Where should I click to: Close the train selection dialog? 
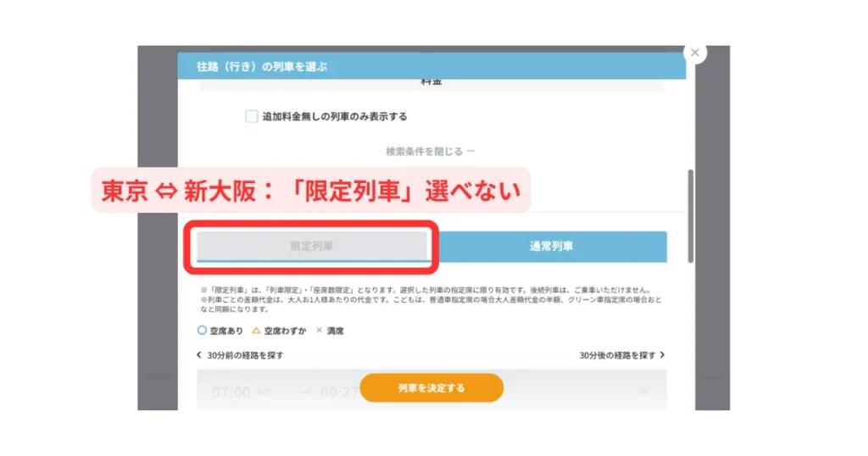[695, 53]
